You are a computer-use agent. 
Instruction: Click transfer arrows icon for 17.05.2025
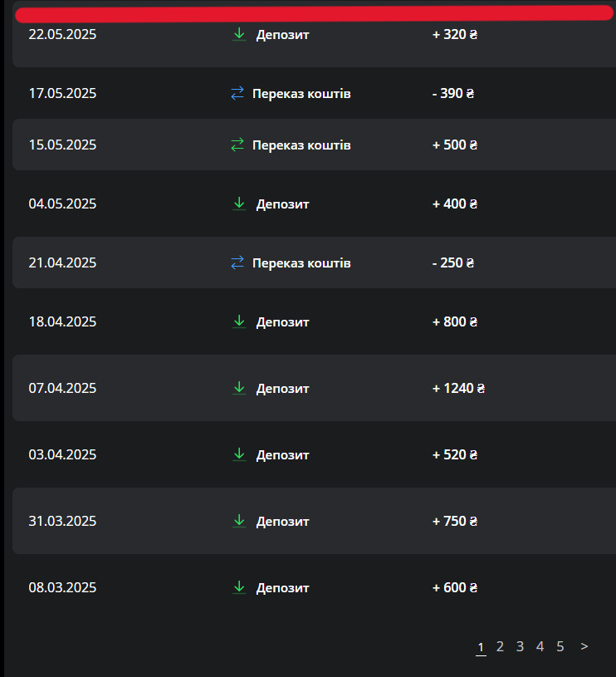pos(237,94)
